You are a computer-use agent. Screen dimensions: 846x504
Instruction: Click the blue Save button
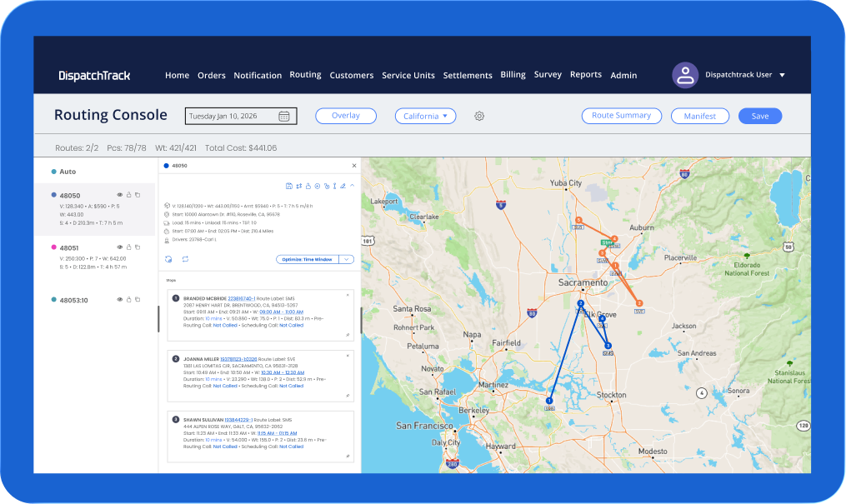[759, 116]
